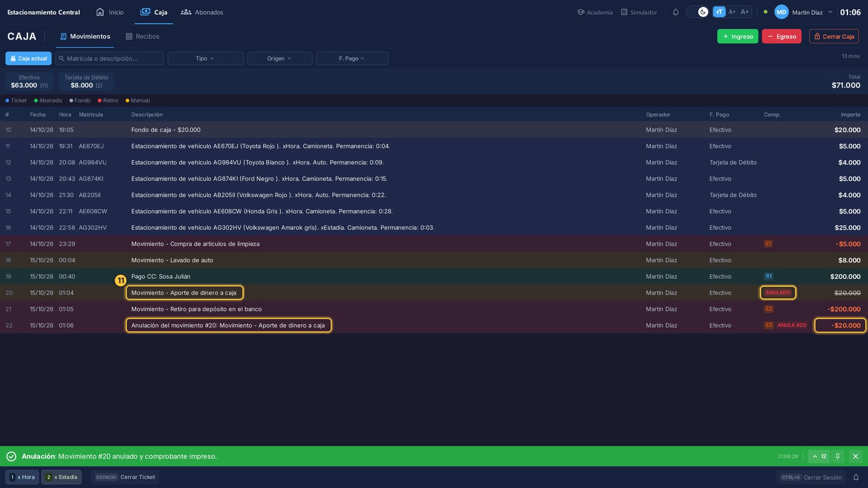Select the Fondo de caja - $20.000 row
Image resolution: width=868 pixels, height=488 pixels.
pyautogui.click(x=434, y=130)
